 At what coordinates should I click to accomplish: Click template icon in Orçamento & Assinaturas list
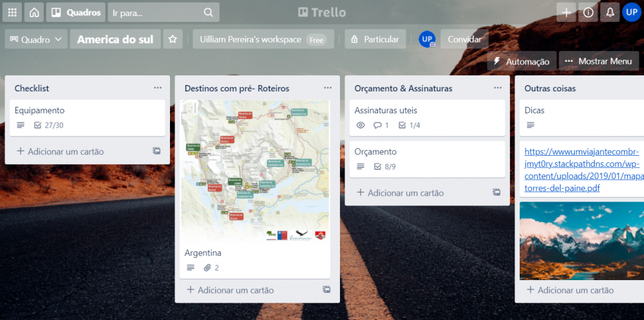pyautogui.click(x=497, y=193)
